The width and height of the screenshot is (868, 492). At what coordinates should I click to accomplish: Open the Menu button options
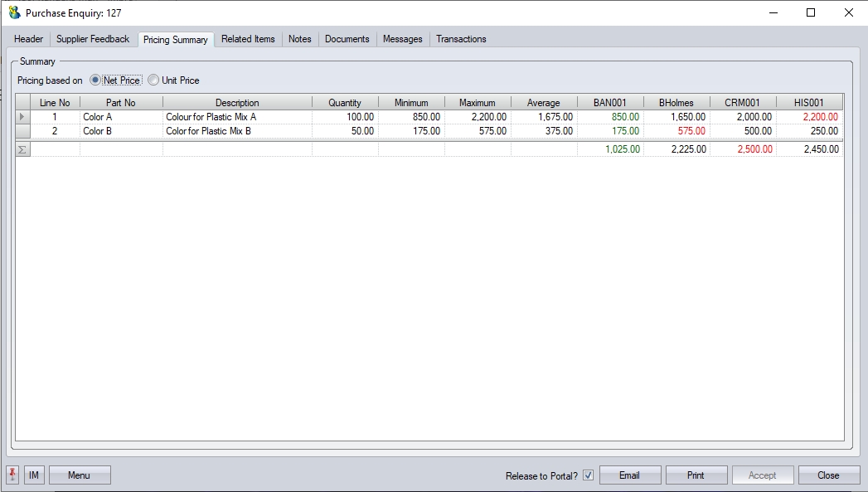click(x=80, y=475)
